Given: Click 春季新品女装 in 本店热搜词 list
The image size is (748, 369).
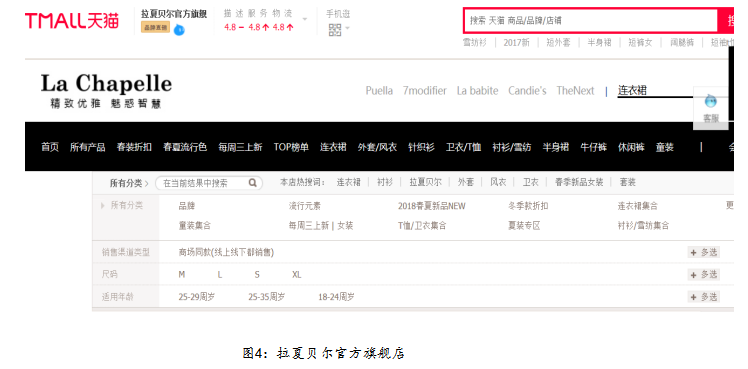Looking at the screenshot, I should pos(579,183).
